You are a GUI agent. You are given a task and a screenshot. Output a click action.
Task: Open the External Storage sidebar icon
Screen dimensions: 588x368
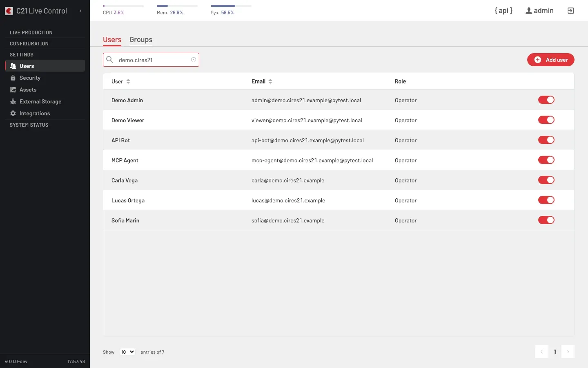(13, 101)
